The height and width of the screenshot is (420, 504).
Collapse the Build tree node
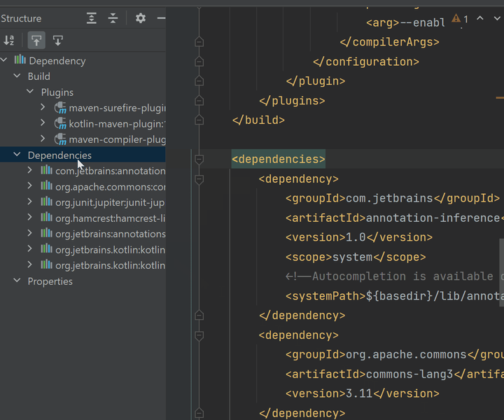[x=17, y=76]
